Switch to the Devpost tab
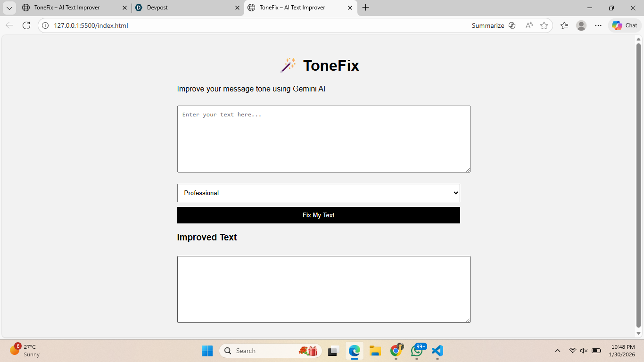Viewport: 644px width, 362px height. (x=187, y=8)
